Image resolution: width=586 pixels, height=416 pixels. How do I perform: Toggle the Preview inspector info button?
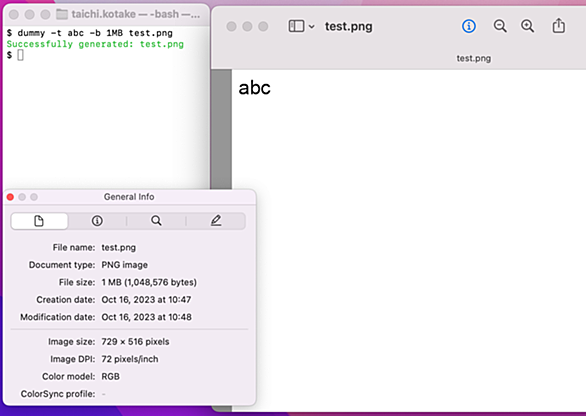(469, 26)
